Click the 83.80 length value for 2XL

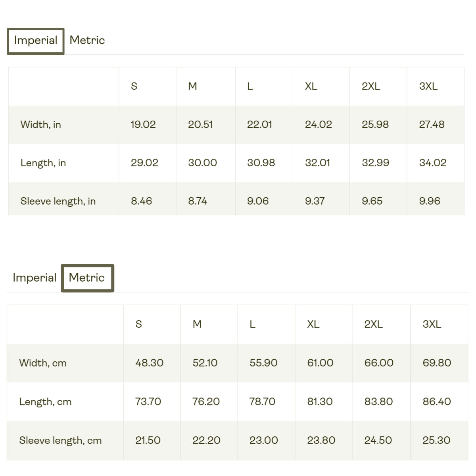pyautogui.click(x=378, y=402)
